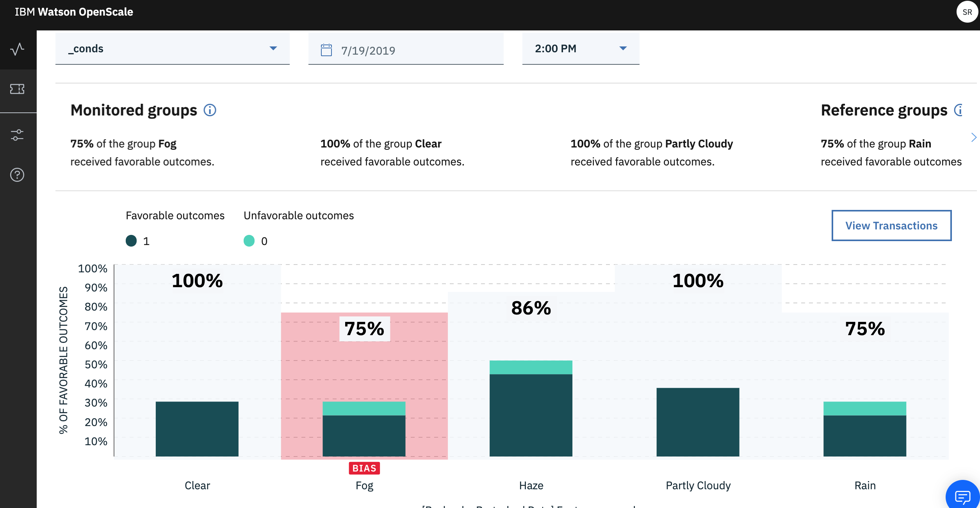Click info icon beside Reference groups
Screen dimensions: 980x508
pos(959,110)
